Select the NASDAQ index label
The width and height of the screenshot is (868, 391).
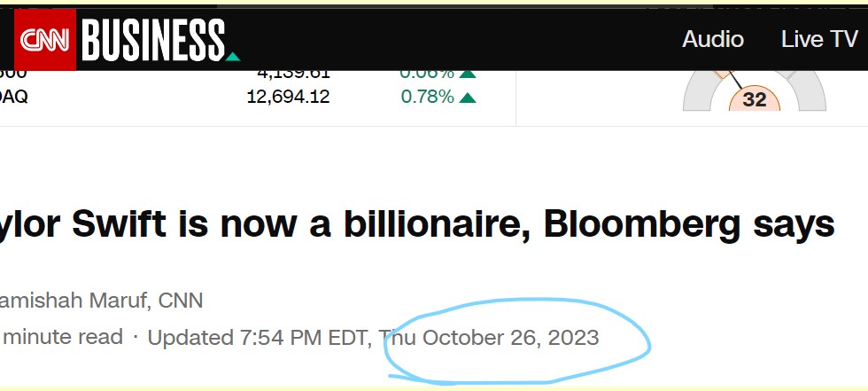pos(14,97)
